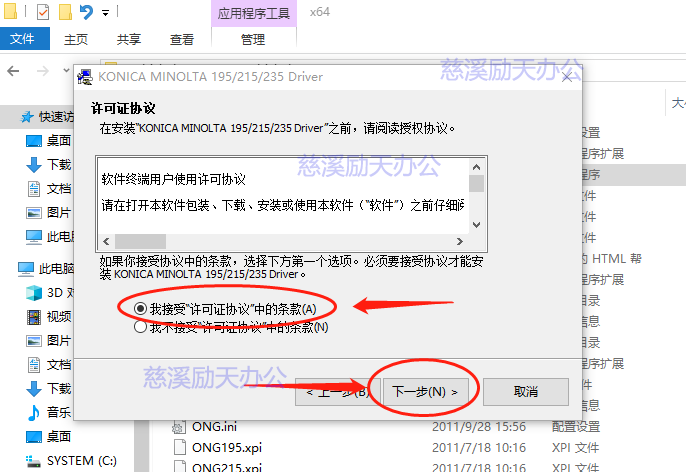Click the blue Undo arrow icon
The width and height of the screenshot is (686, 472).
87,13
